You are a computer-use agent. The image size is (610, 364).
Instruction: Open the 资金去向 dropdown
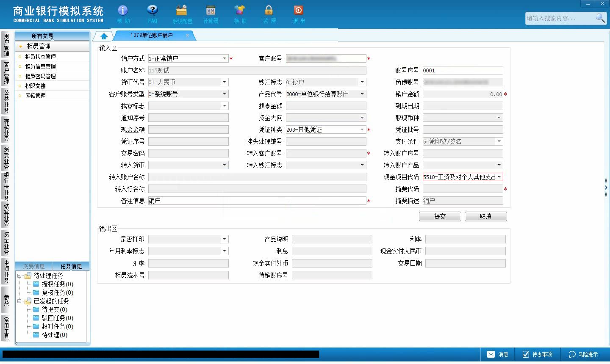tap(362, 118)
